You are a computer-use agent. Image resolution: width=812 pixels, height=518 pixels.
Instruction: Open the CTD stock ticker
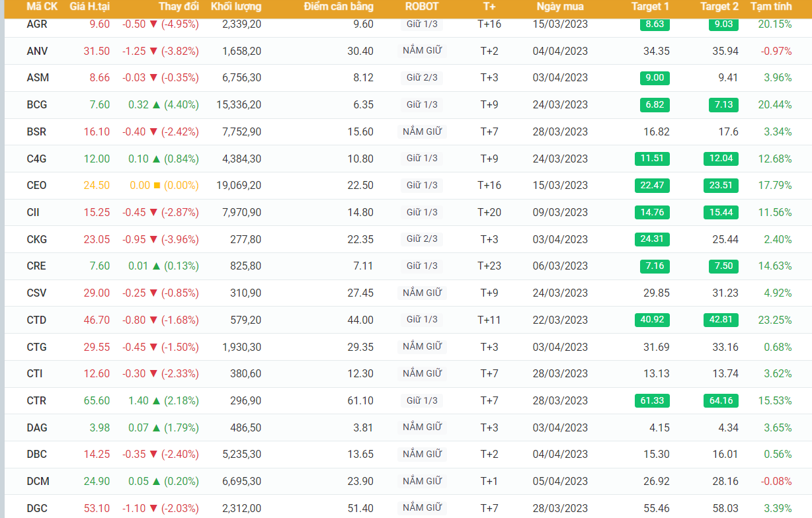(37, 320)
